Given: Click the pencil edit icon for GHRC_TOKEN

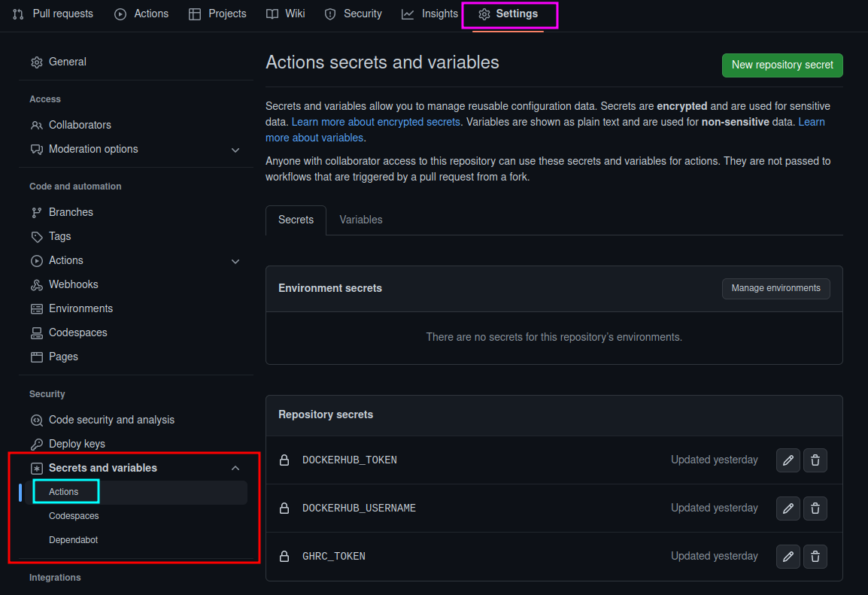Looking at the screenshot, I should pos(788,557).
